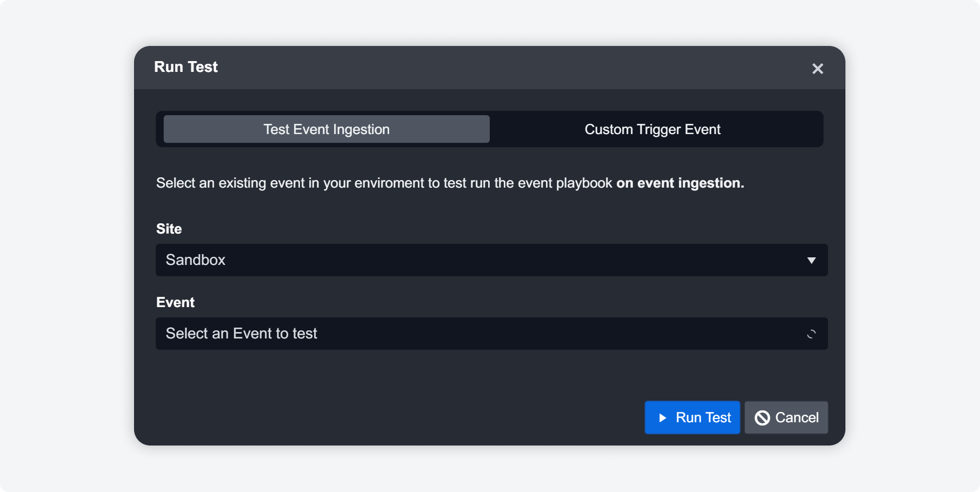Click the Site dropdown arrow
The height and width of the screenshot is (492, 980).
[811, 261]
